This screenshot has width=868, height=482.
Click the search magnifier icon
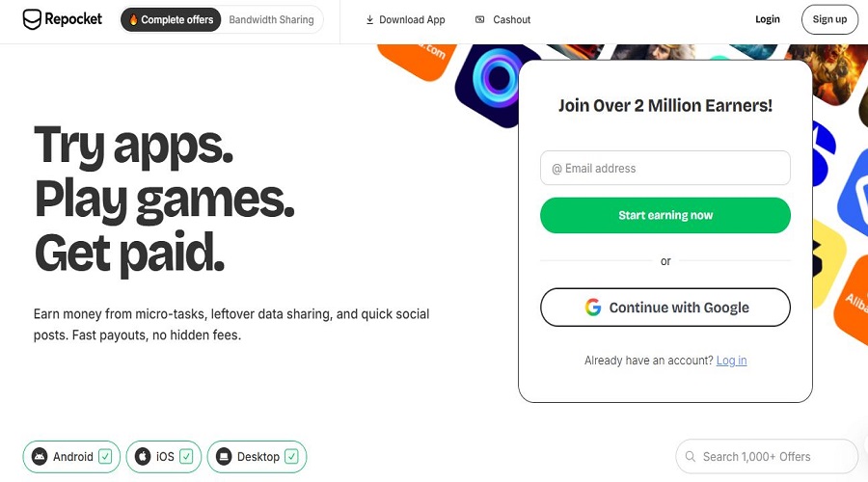point(690,457)
